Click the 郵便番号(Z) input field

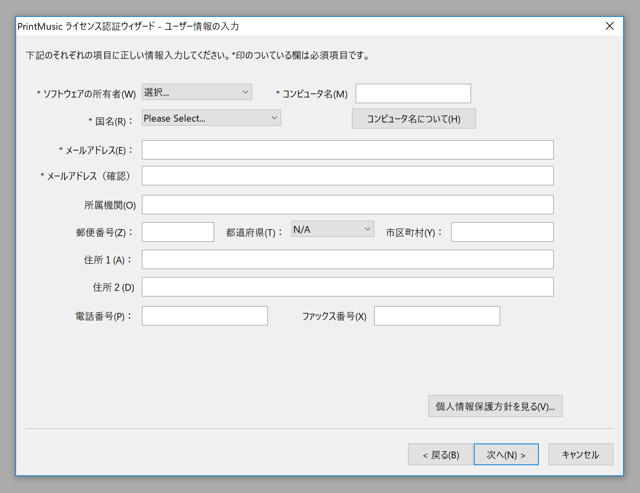tap(178, 232)
